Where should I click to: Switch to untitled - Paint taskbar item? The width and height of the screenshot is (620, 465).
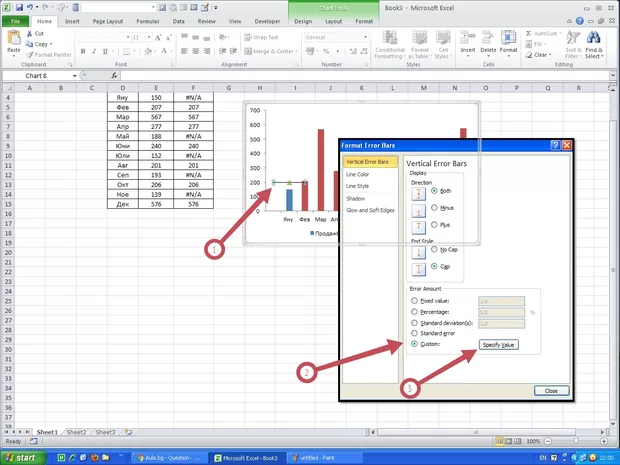[x=324, y=458]
